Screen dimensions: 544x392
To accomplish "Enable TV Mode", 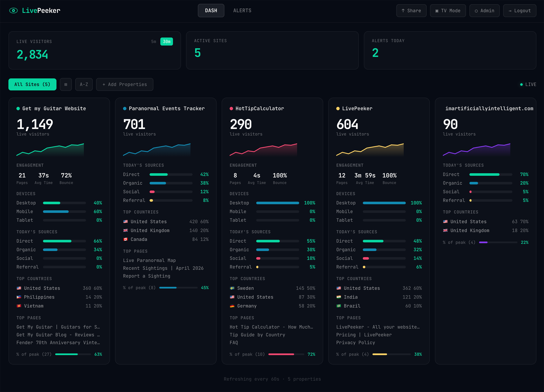I will pyautogui.click(x=448, y=10).
